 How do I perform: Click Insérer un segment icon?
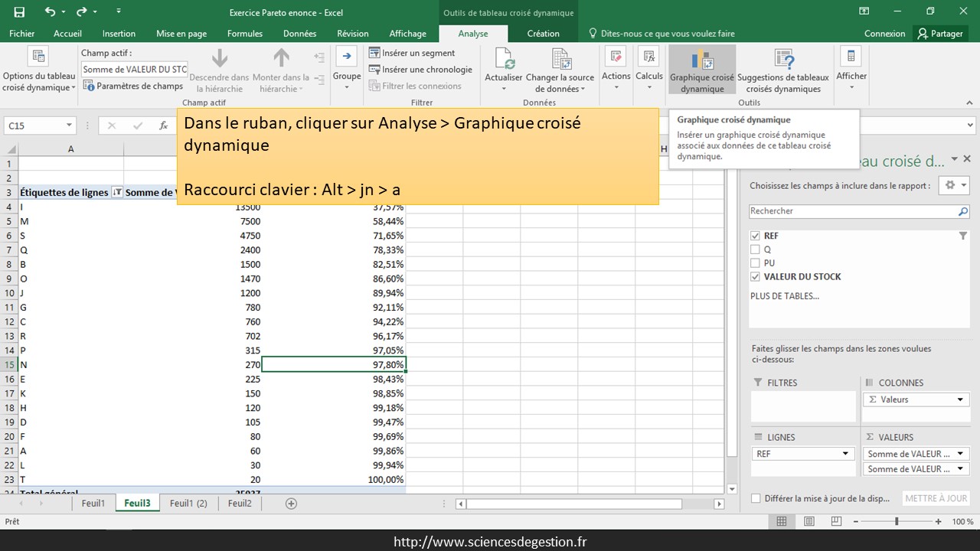pyautogui.click(x=374, y=53)
